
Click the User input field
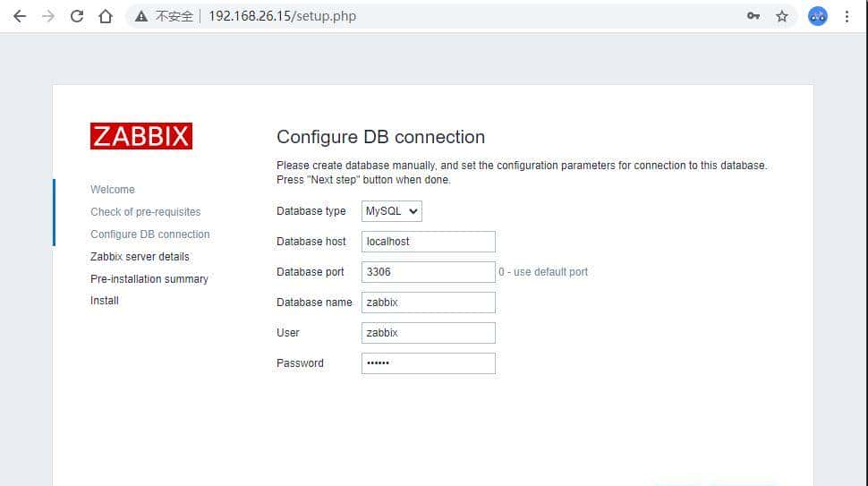429,333
